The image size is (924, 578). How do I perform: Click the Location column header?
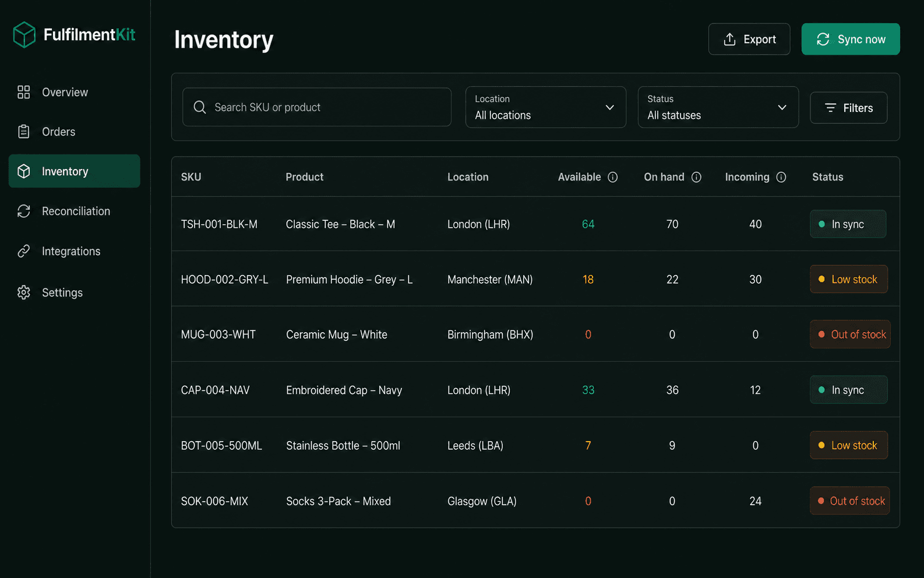tap(468, 177)
